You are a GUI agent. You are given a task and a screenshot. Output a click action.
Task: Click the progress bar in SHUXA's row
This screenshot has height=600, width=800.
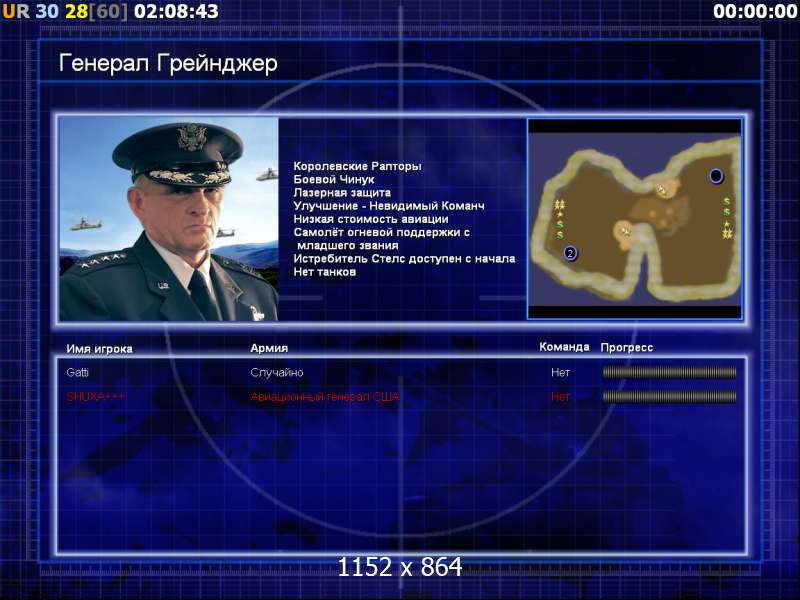669,396
